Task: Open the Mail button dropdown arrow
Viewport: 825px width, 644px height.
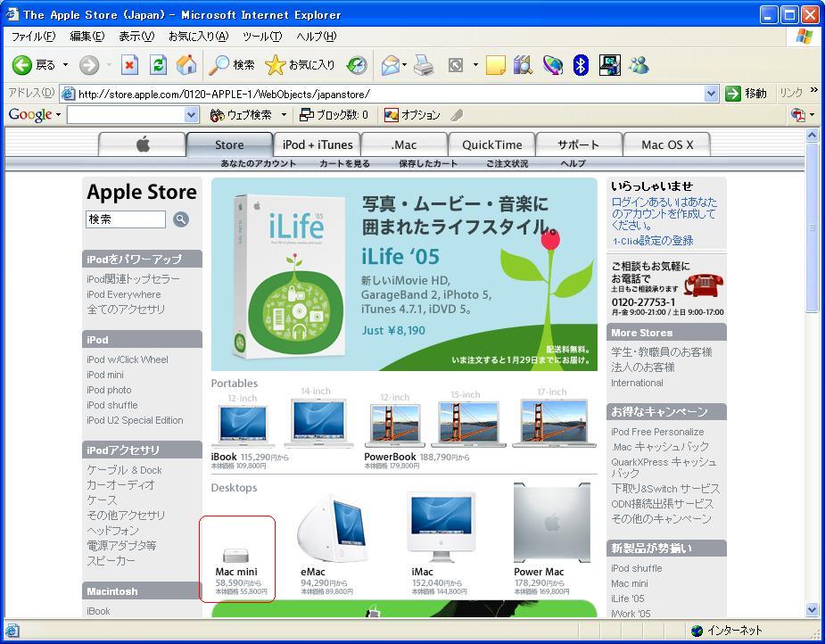Action: 404,65
